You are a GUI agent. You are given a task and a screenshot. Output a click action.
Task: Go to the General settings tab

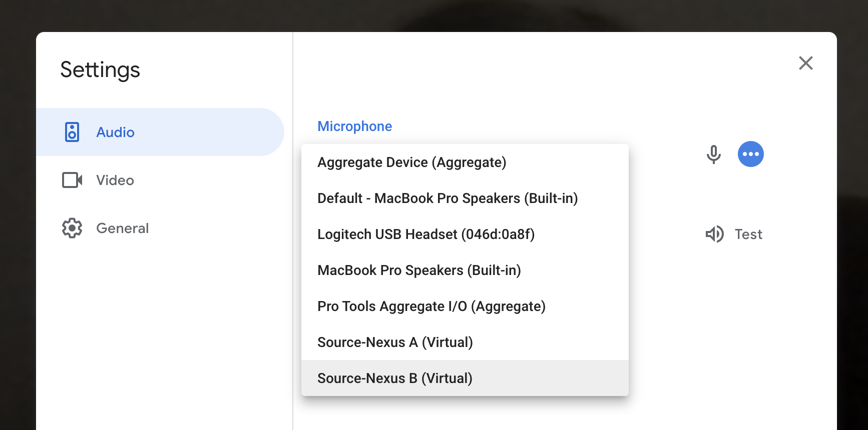click(x=122, y=228)
